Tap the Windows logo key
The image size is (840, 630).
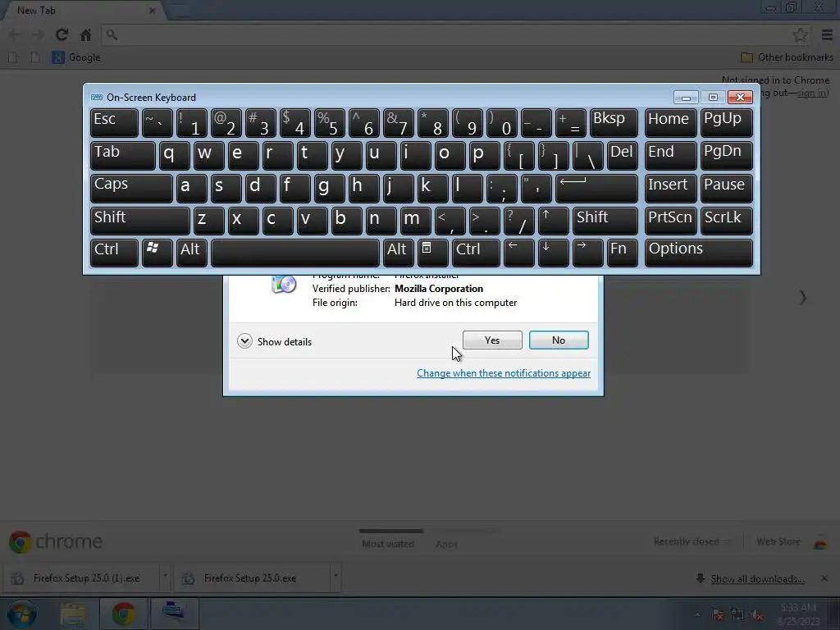pyautogui.click(x=157, y=253)
